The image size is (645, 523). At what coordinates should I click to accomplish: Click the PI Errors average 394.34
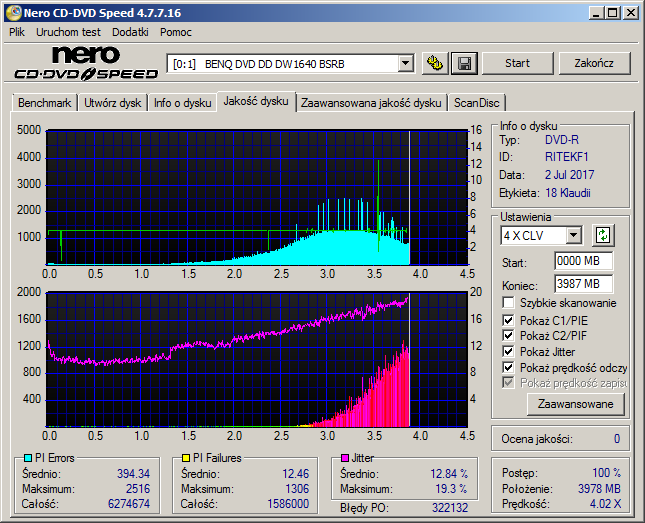point(133,474)
